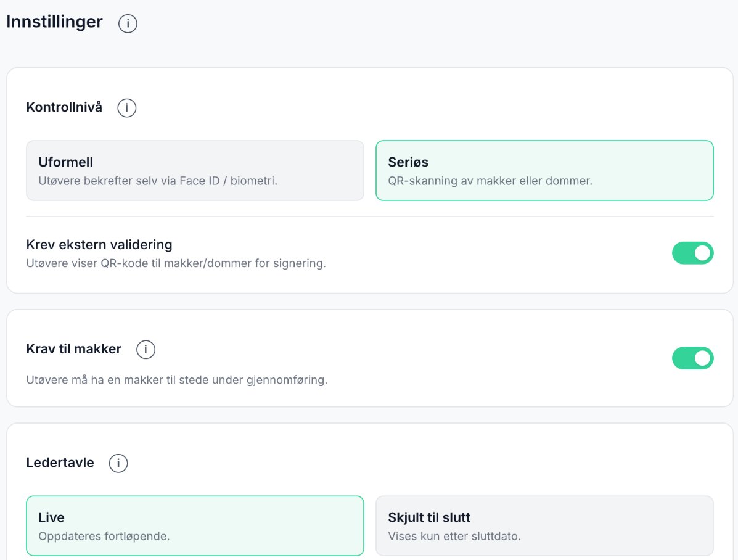Select the Live leaderboard option
Screen dimensions: 738x560
point(195,525)
